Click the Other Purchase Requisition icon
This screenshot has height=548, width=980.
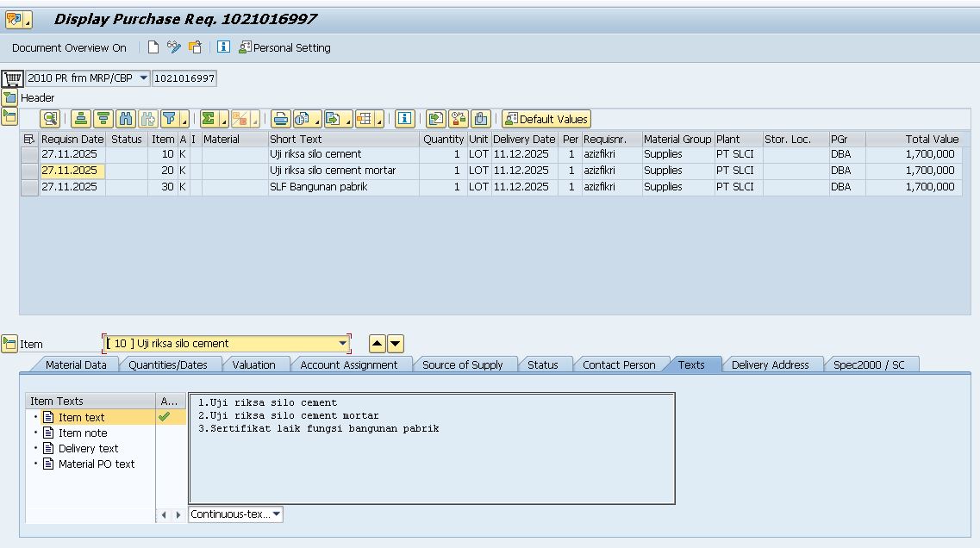click(195, 47)
